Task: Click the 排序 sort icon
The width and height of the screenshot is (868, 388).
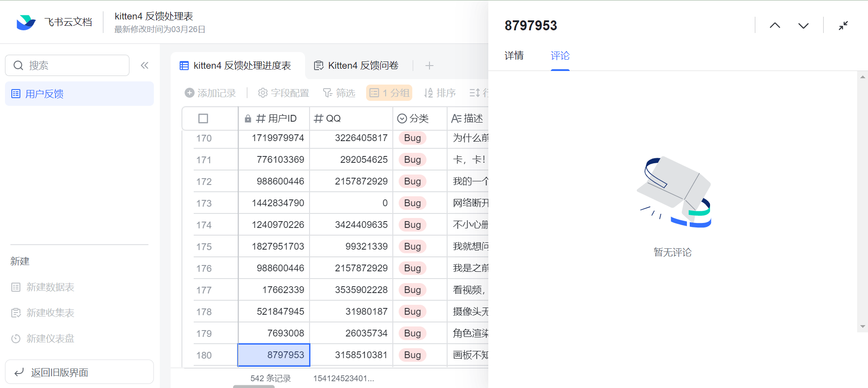Action: click(x=428, y=93)
